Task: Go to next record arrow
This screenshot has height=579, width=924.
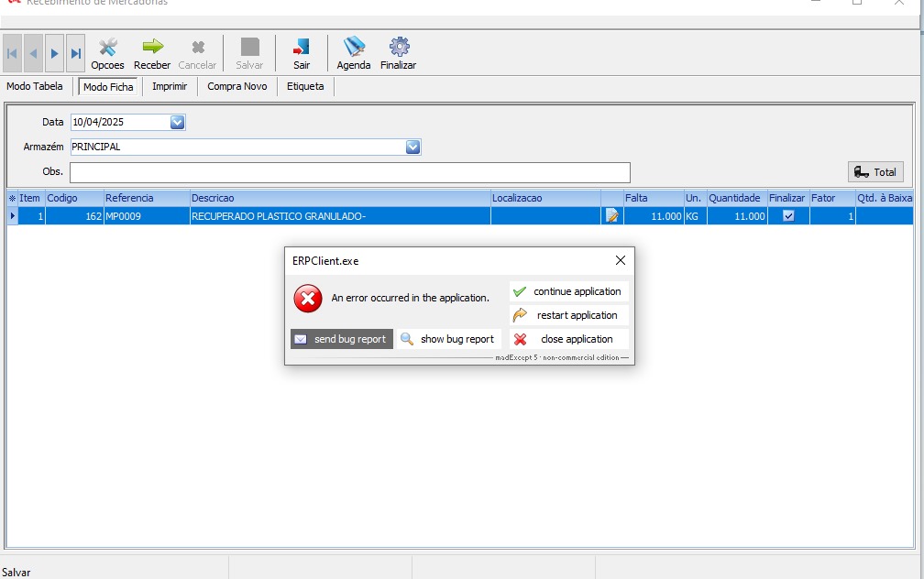Action: (55, 53)
